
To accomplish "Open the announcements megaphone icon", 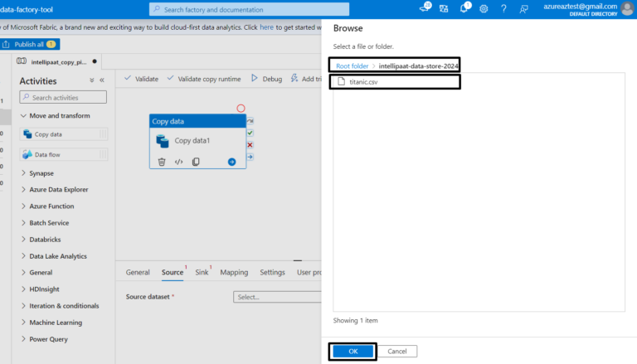I will click(425, 7).
